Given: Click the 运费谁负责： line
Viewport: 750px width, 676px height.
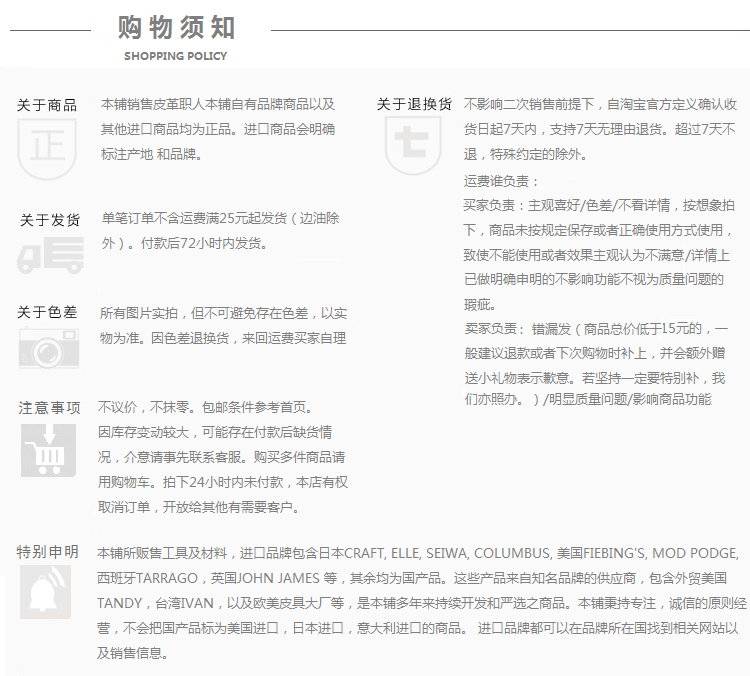Looking at the screenshot, I should click(x=501, y=181).
